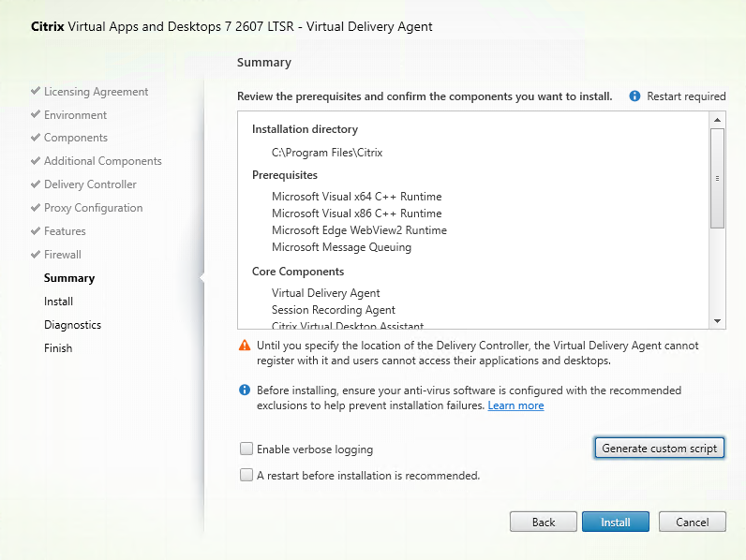Click the Generate custom script button

click(660, 449)
